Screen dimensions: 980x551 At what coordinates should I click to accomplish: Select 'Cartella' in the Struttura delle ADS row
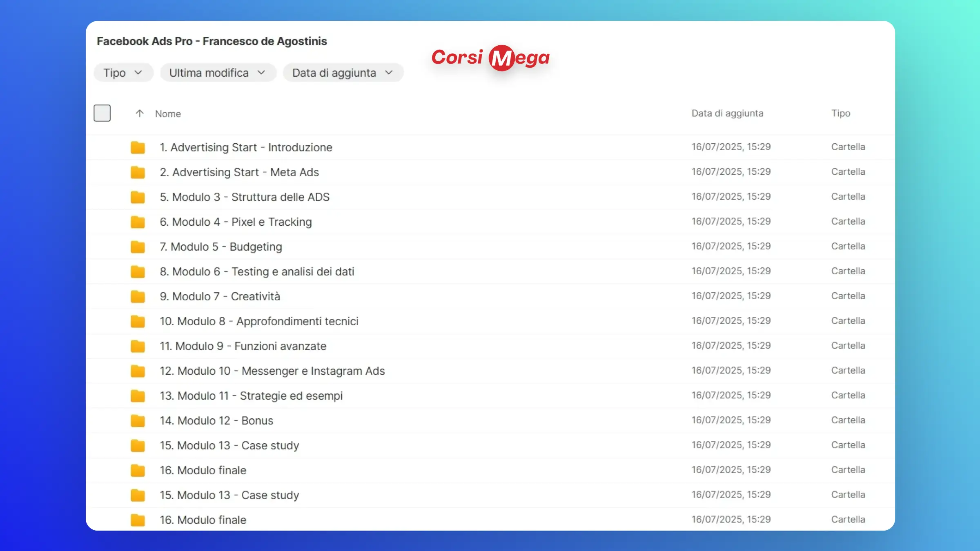[x=848, y=197]
